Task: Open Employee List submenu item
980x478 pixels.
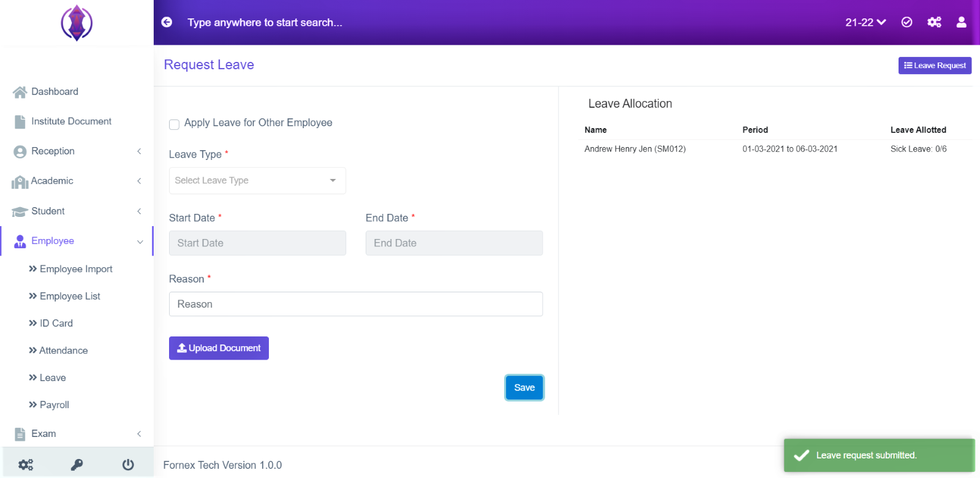Action: (x=70, y=296)
